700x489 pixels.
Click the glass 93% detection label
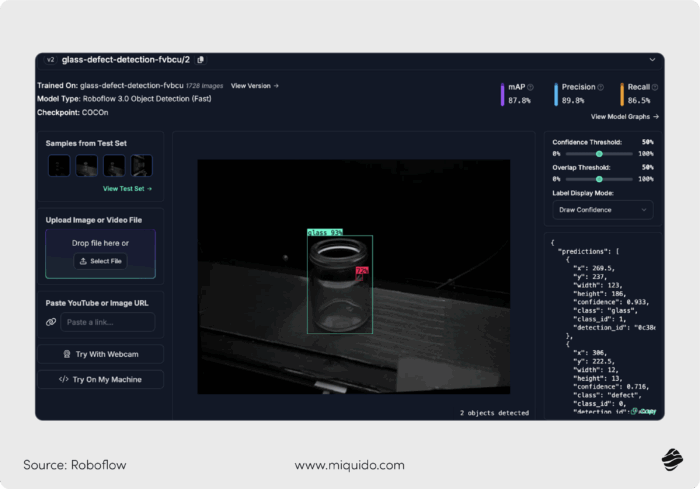point(325,232)
